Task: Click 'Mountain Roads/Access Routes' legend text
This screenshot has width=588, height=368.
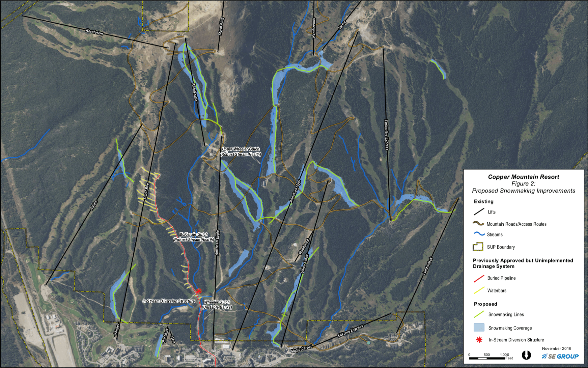Action: [x=516, y=224]
